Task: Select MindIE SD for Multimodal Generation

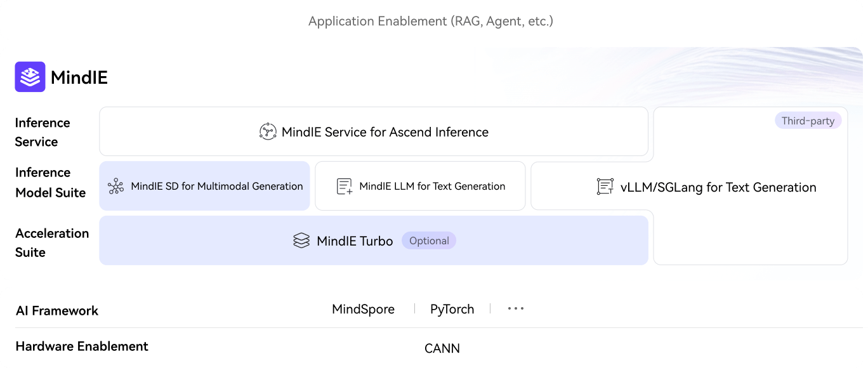Action: pyautogui.click(x=216, y=187)
